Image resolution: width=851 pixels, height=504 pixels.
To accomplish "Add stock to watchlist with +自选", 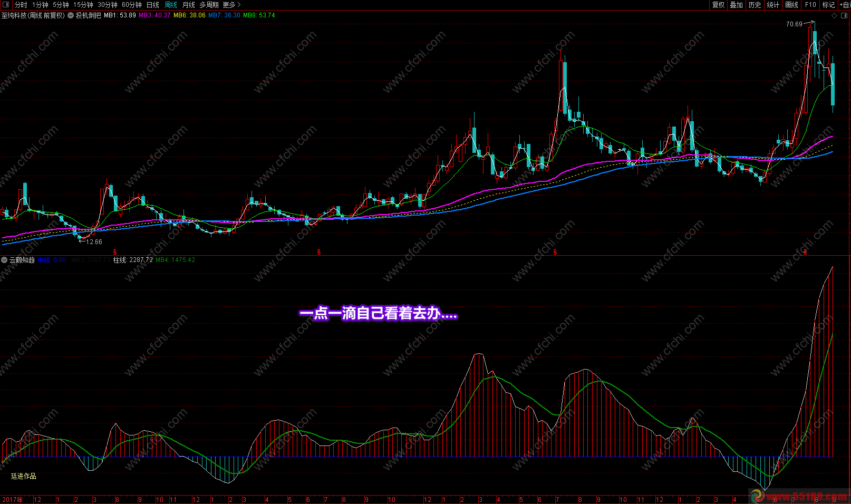I will (845, 5).
